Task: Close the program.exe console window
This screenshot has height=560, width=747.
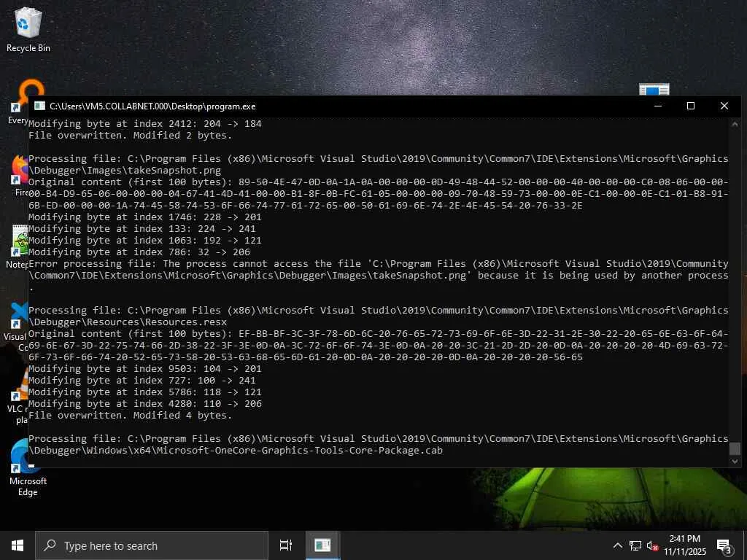Action: tap(724, 106)
